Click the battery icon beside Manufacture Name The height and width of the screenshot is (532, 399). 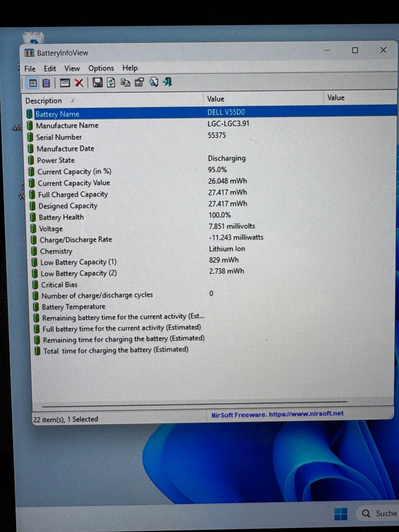click(x=30, y=126)
